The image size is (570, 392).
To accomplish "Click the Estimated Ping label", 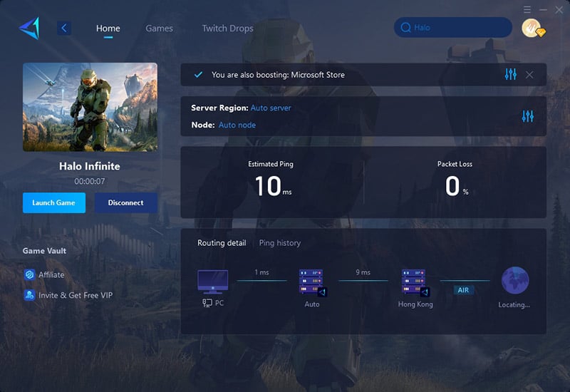I will click(x=271, y=164).
